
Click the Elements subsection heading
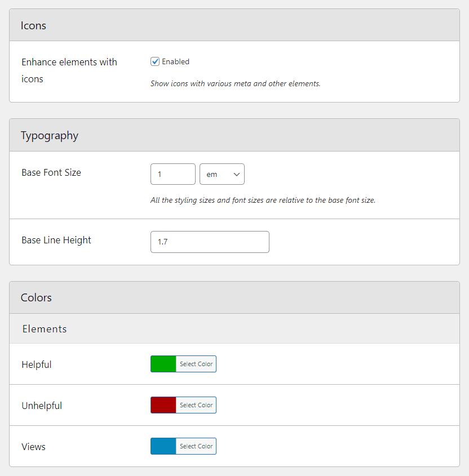click(45, 329)
